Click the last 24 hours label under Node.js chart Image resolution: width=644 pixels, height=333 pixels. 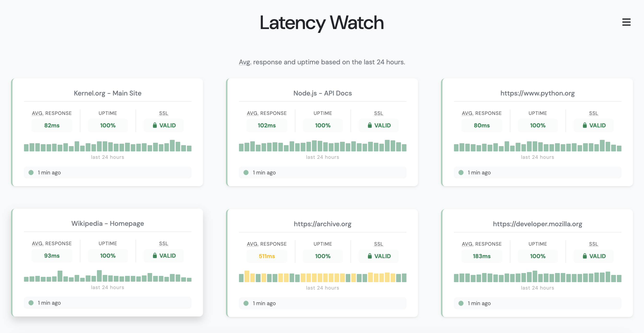(322, 157)
